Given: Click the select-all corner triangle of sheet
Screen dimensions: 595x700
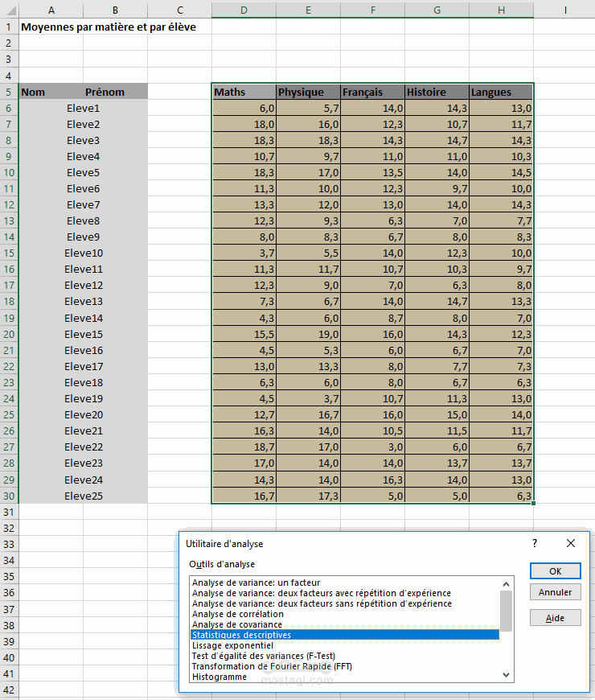Looking at the screenshot, I should 10,10.
